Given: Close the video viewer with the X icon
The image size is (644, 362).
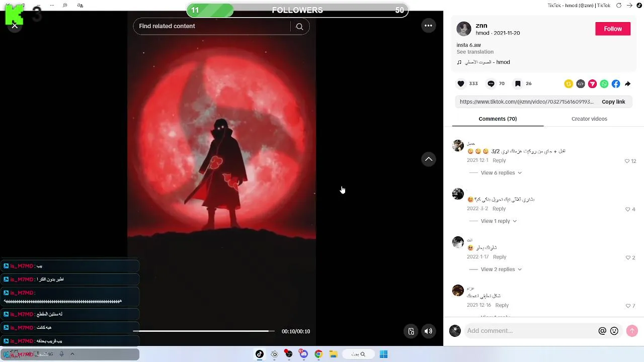Looking at the screenshot, I should (x=15, y=26).
